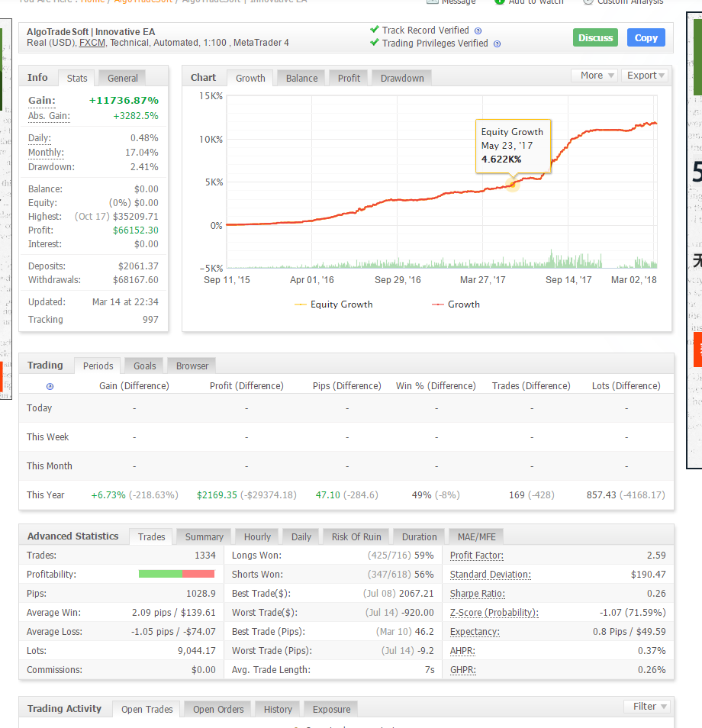Viewport: 702px width, 728px height.
Task: Click the Profitability green-red bar
Action: [176, 575]
